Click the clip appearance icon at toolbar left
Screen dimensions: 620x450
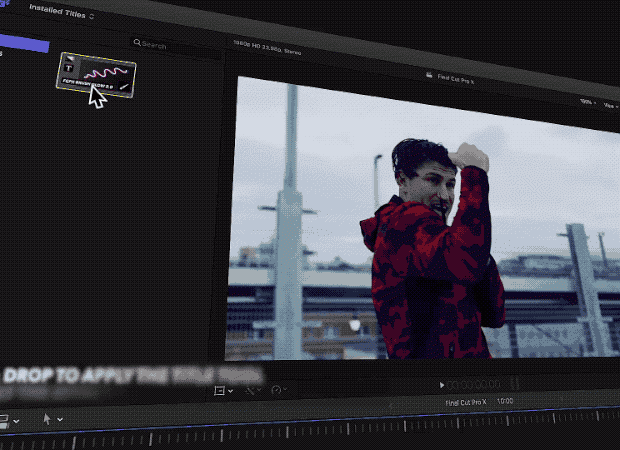4,422
